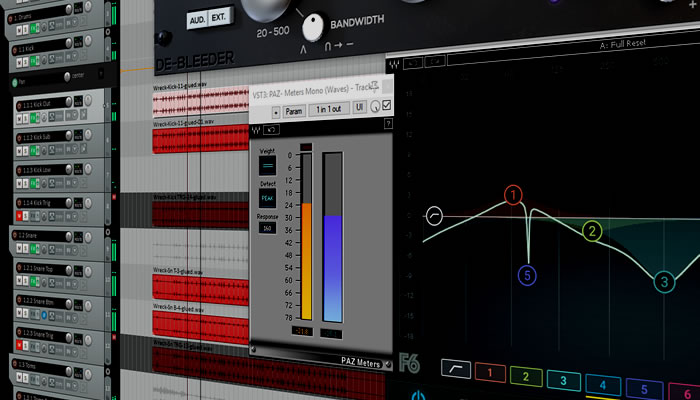Arm the 1.1.1 Kick Out track for recording

[x=19, y=106]
